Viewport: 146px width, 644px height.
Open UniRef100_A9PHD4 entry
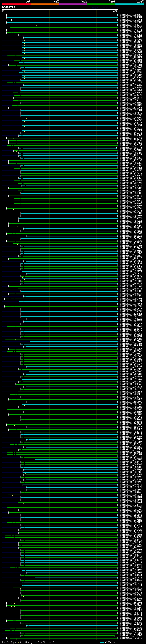[x=131, y=110]
